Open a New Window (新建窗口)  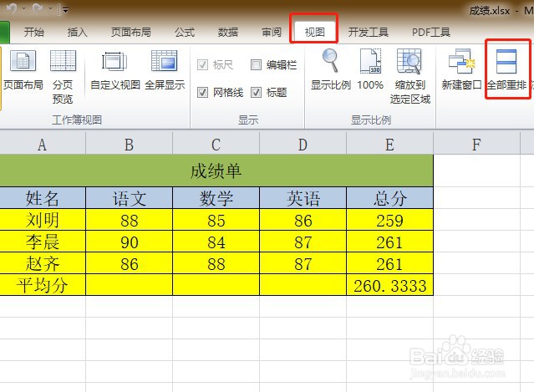tap(461, 70)
